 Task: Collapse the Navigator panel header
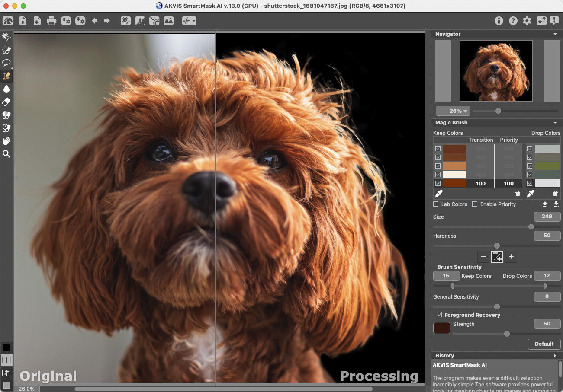pos(555,34)
